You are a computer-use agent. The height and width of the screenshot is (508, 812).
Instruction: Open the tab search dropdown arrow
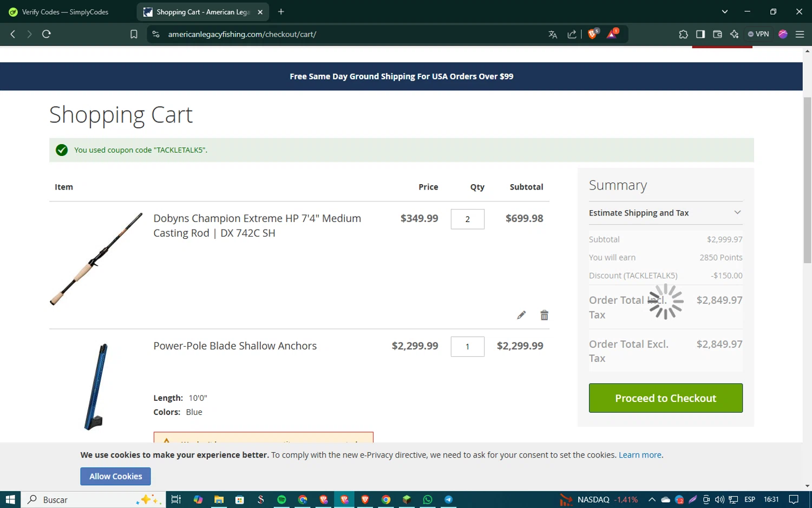(x=725, y=11)
